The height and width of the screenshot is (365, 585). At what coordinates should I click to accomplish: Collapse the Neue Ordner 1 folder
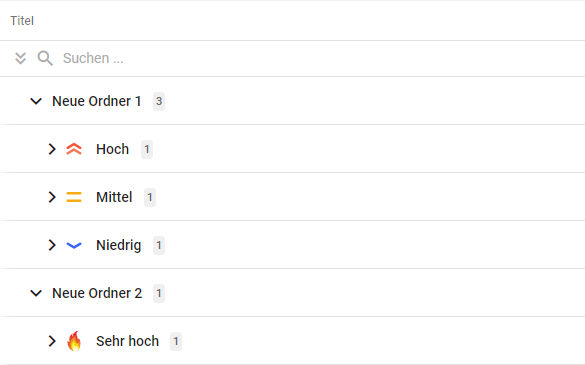click(36, 101)
